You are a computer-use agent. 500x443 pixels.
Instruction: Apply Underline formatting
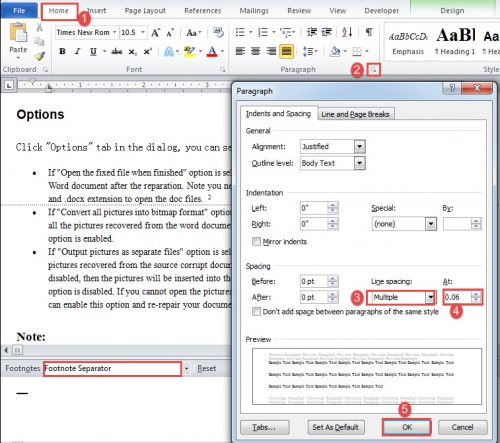[93, 51]
